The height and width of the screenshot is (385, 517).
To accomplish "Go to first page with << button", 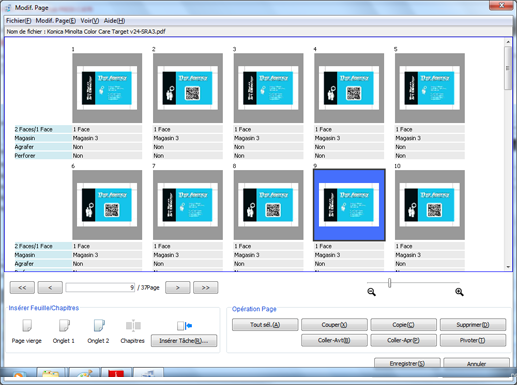I will (x=22, y=288).
